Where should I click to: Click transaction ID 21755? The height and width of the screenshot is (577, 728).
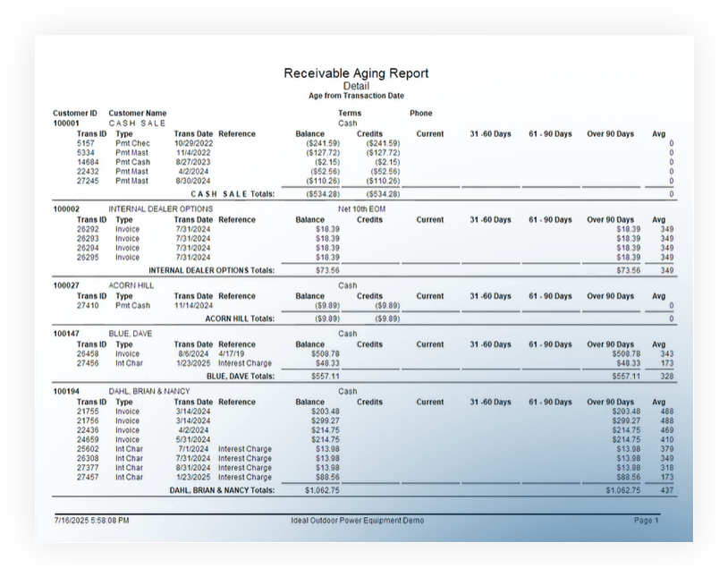(x=88, y=412)
